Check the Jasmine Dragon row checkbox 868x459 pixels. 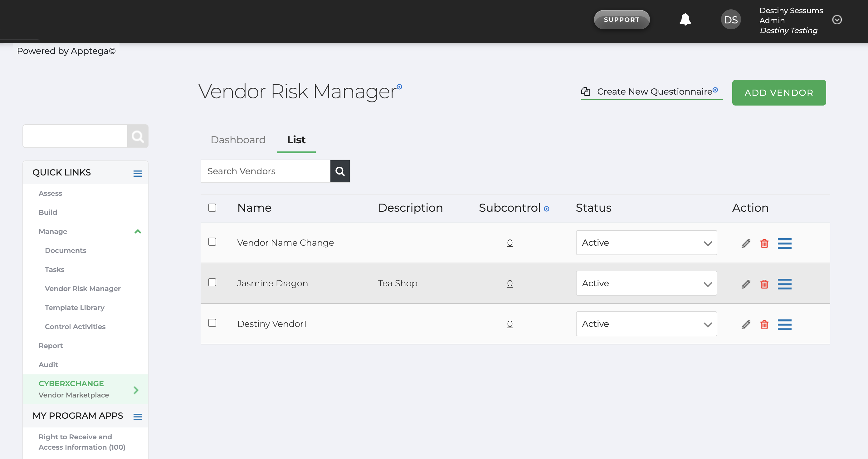[212, 282]
